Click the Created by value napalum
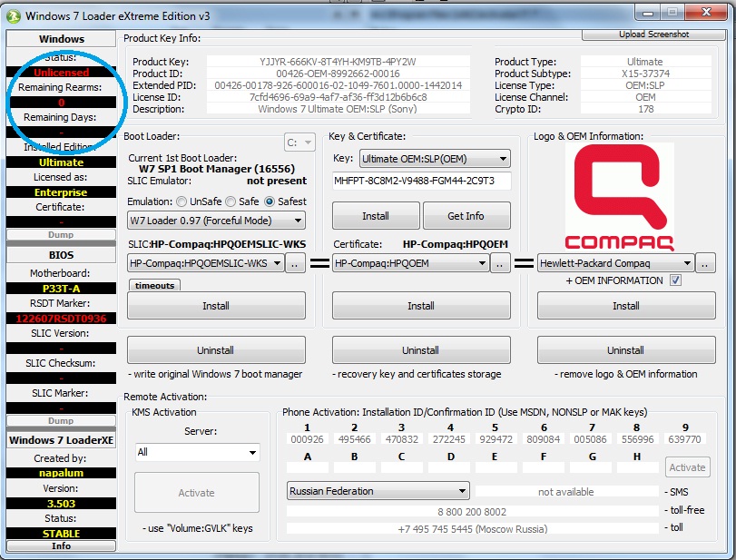Screen dimensions: 736x560 pos(61,473)
